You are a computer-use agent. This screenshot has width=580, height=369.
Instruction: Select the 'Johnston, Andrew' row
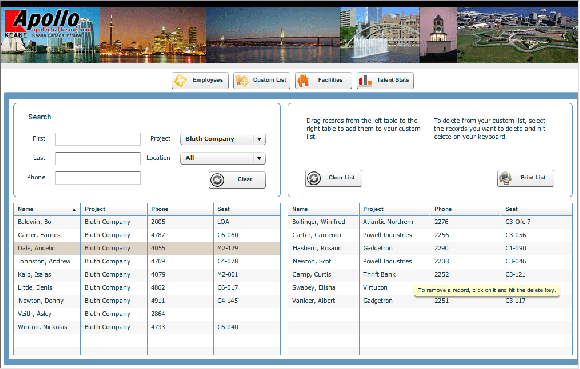pyautogui.click(x=147, y=261)
